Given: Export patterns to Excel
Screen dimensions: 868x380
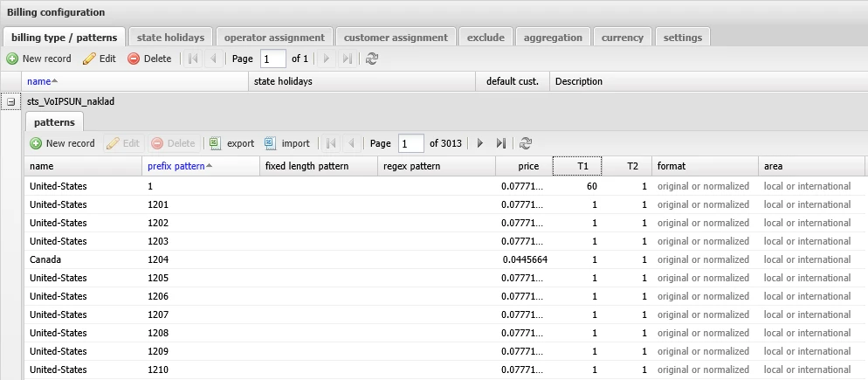Looking at the screenshot, I should coord(232,143).
